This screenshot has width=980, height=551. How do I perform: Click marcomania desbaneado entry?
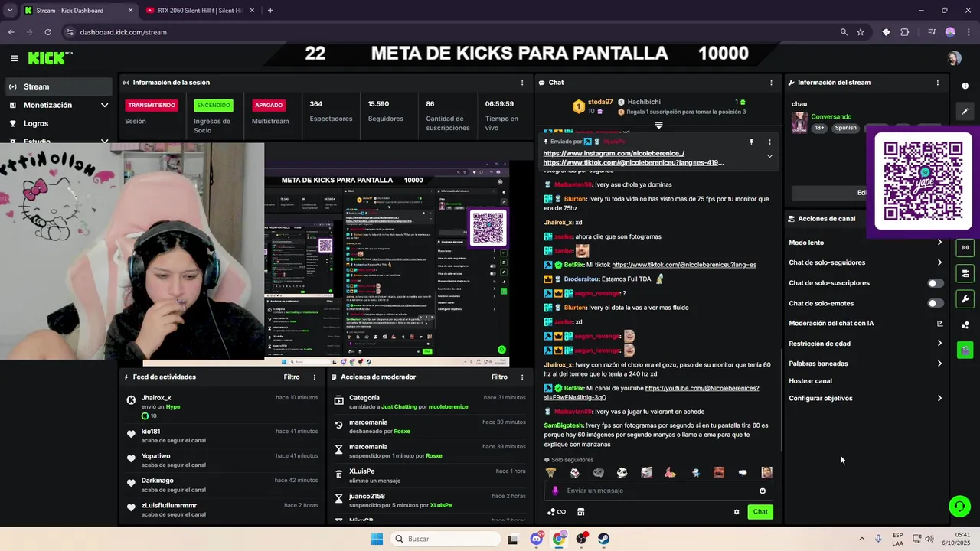click(430, 426)
